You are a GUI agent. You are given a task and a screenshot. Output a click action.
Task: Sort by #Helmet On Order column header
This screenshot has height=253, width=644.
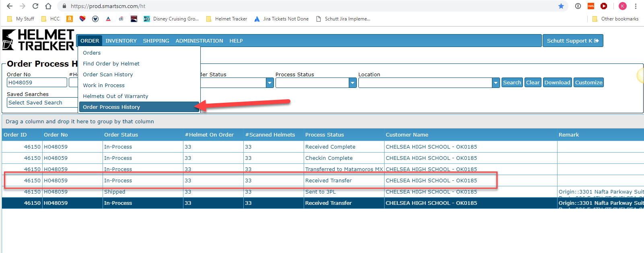(x=213, y=135)
